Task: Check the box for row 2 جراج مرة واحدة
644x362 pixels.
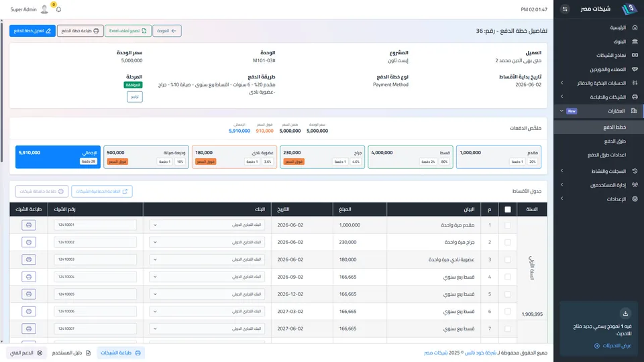Action: pos(508,242)
